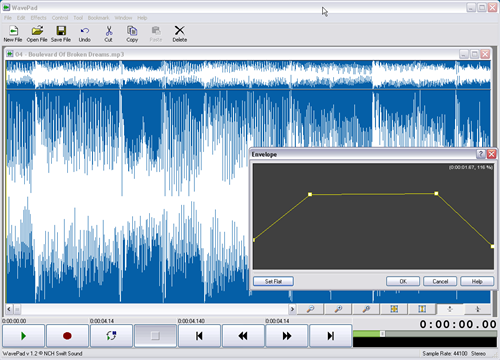Click the Sample Rate: 44100 status text

click(x=445, y=353)
